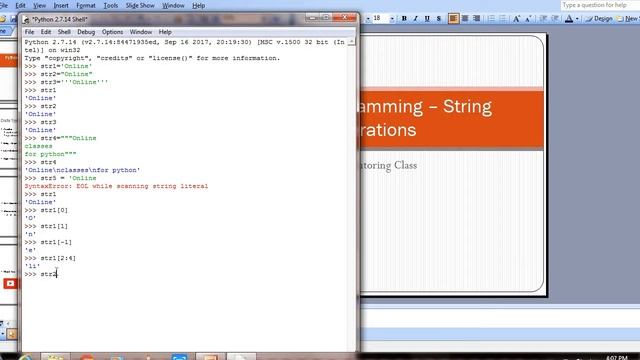Image resolution: width=640 pixels, height=360 pixels.
Task: Open PowerPoint Tools menu
Action: [111, 5]
